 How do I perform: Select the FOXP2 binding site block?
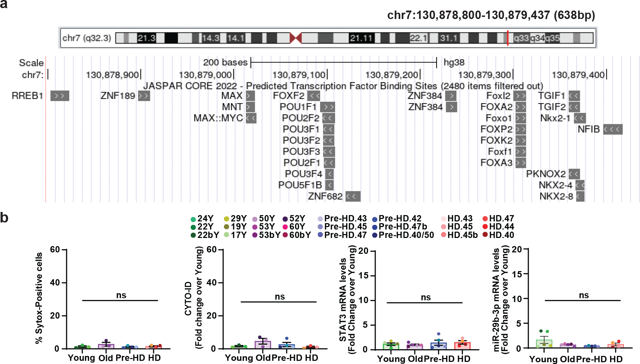coord(521,129)
